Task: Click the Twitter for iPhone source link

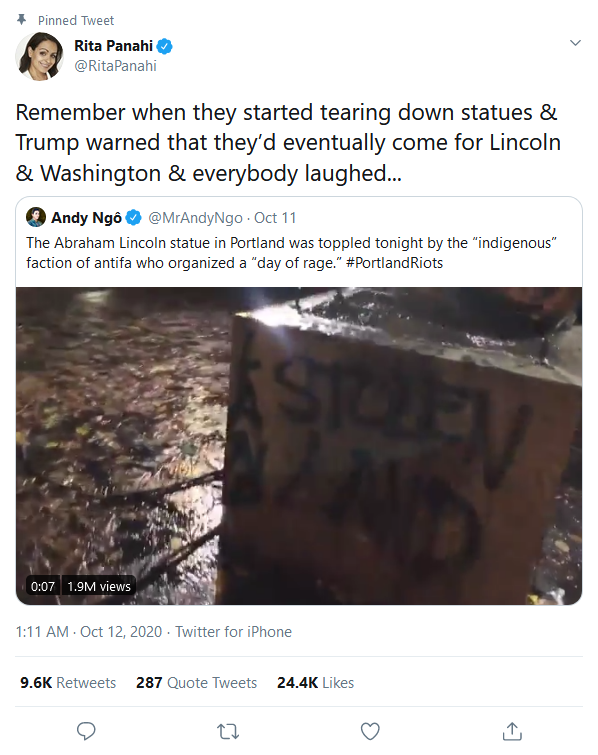Action: click(x=234, y=632)
